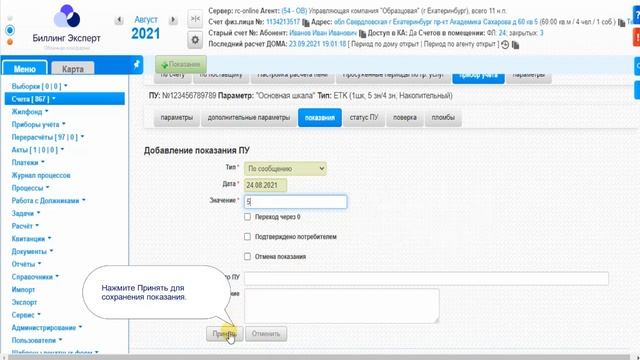Select the показания tab
The image size is (640, 360).
320,118
